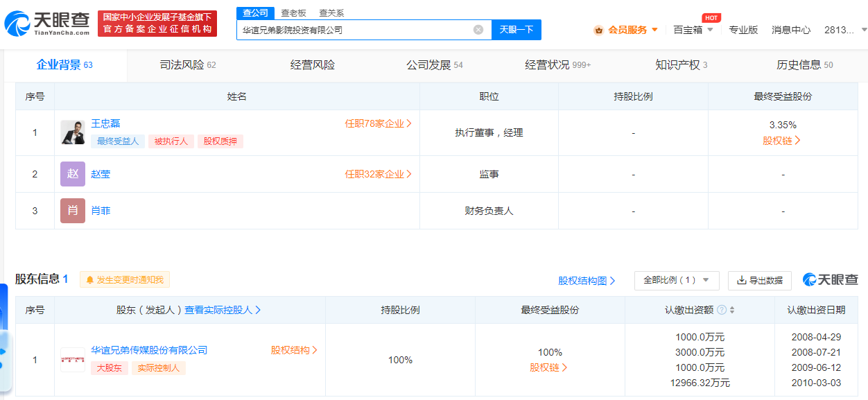Click the 肖 avatar icon

coord(73,211)
